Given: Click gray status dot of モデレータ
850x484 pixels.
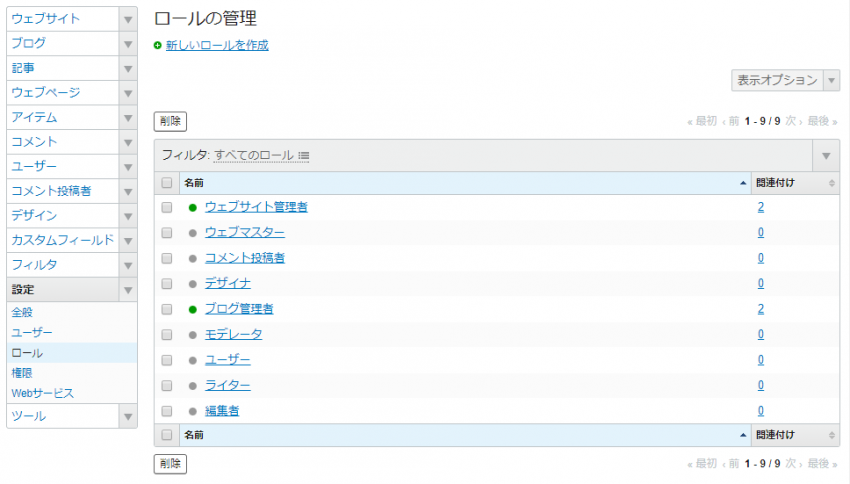Looking at the screenshot, I should tap(192, 335).
